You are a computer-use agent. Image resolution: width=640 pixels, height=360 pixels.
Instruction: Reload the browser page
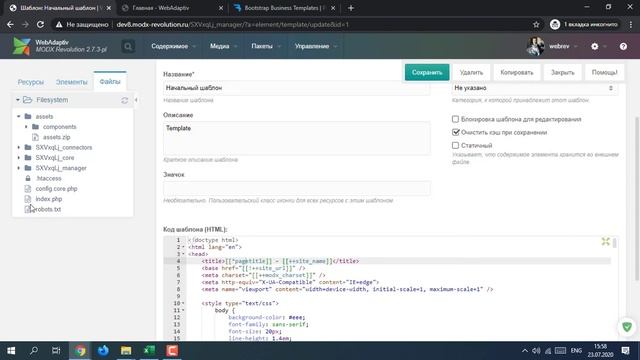pyautogui.click(x=40, y=24)
